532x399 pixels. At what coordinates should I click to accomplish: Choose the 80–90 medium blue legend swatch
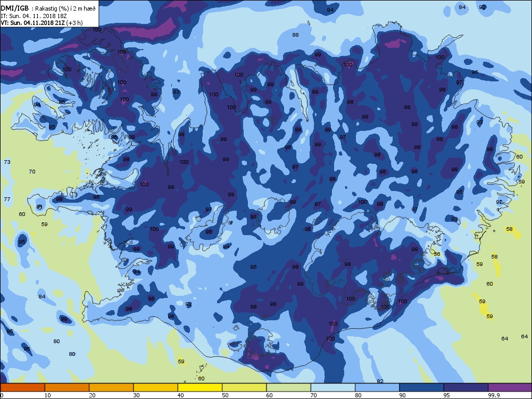(x=377, y=387)
